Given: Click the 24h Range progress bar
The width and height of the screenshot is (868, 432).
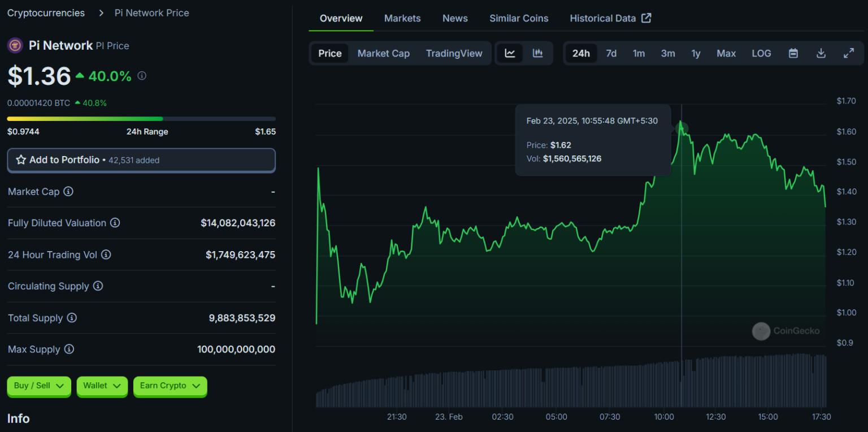Looking at the screenshot, I should coord(141,119).
